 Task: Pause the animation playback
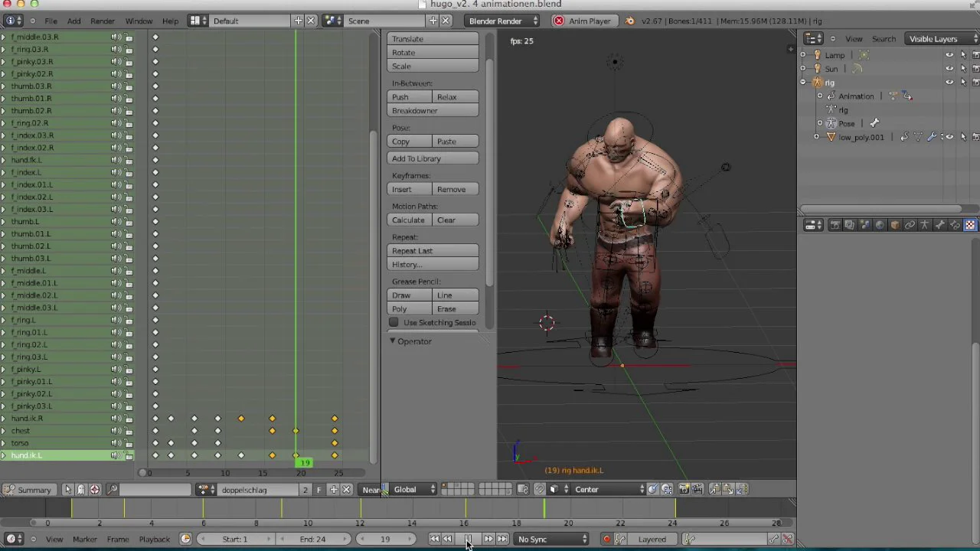click(468, 540)
